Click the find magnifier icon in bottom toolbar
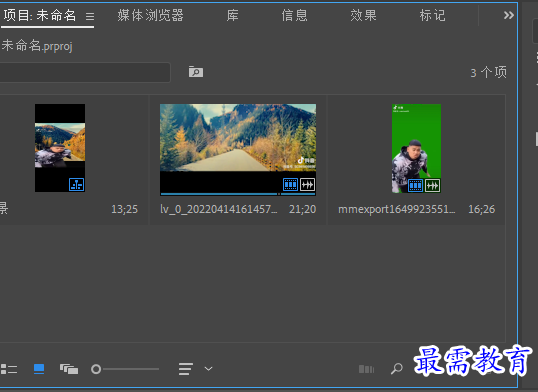Screen dimensions: 538x392 (397, 369)
